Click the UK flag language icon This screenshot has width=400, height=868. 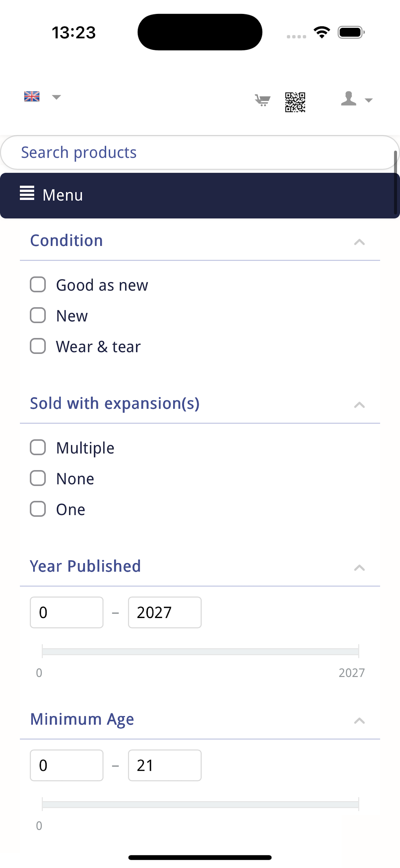tap(32, 97)
